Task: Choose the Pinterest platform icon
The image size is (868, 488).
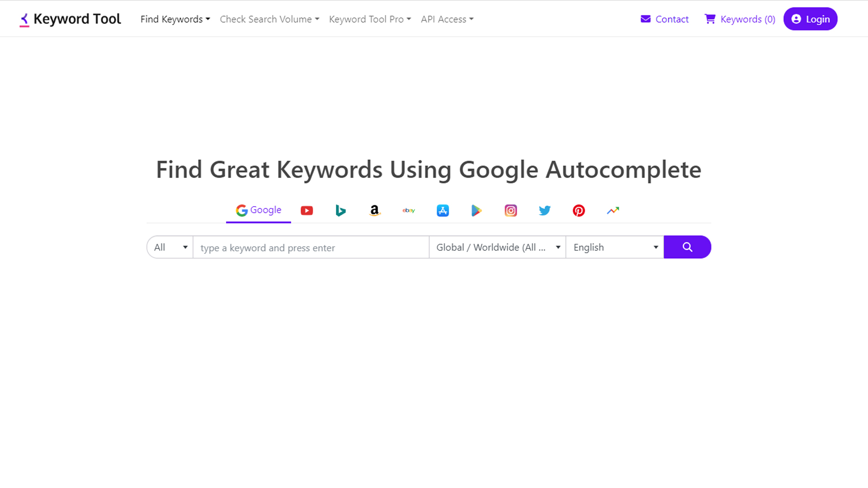Action: click(579, 210)
